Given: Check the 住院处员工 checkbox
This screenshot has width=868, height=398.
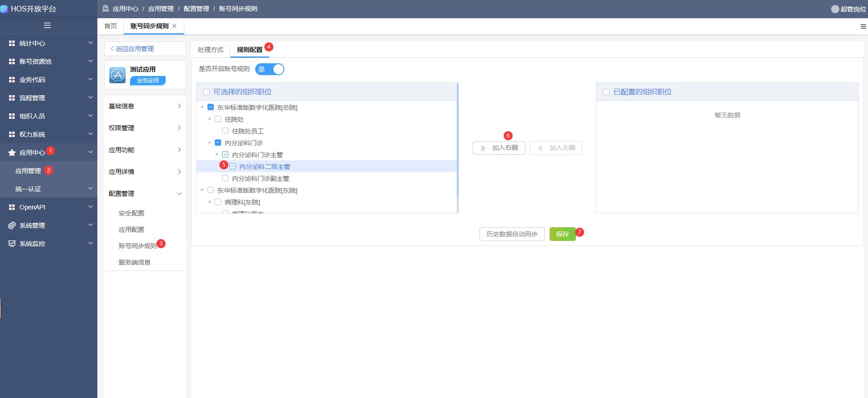Looking at the screenshot, I should pyautogui.click(x=225, y=131).
